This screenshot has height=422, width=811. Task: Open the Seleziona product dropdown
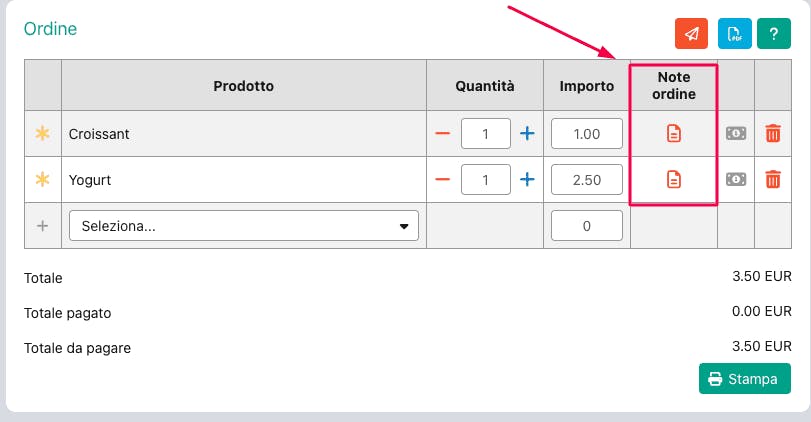tap(243, 226)
